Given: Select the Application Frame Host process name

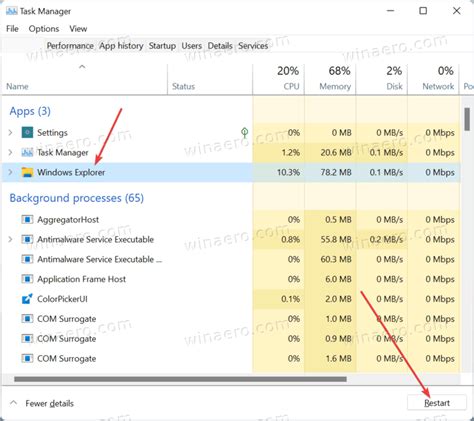Looking at the screenshot, I should pos(81,279).
